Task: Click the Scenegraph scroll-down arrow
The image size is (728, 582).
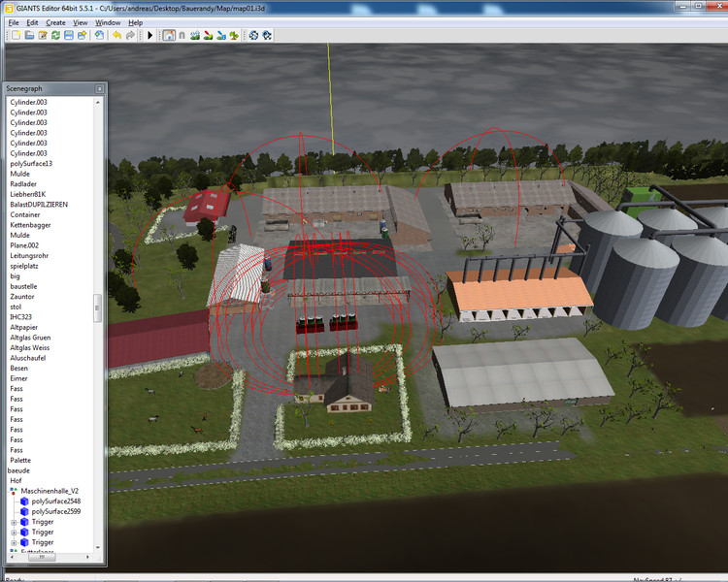Action: coord(97,548)
